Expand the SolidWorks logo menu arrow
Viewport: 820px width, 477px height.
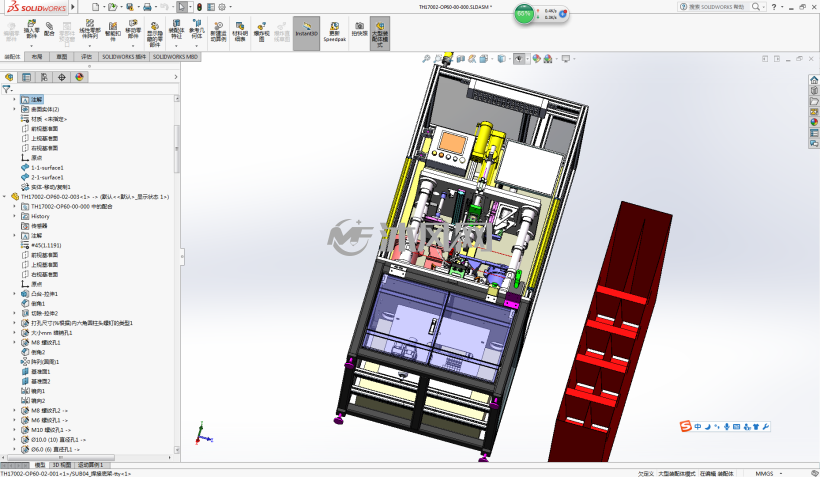coord(73,7)
